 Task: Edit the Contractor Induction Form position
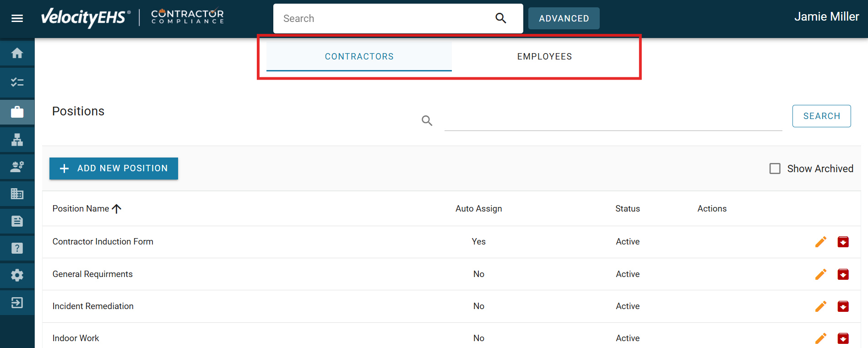click(821, 242)
